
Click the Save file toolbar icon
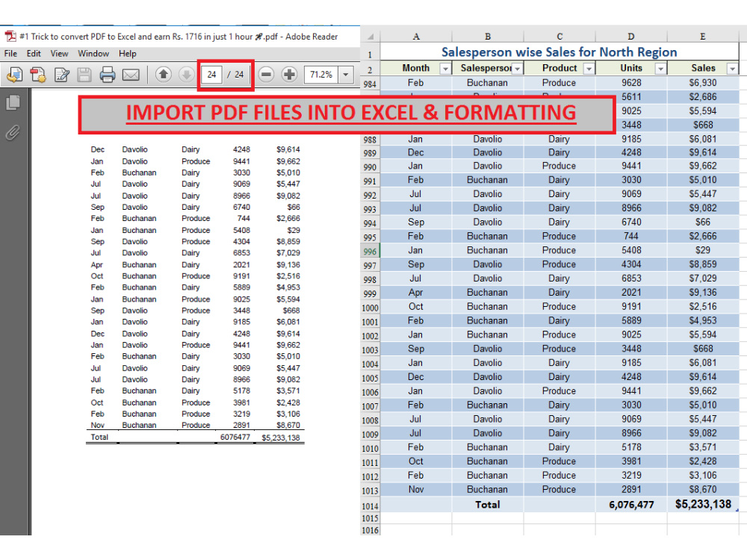pos(84,75)
